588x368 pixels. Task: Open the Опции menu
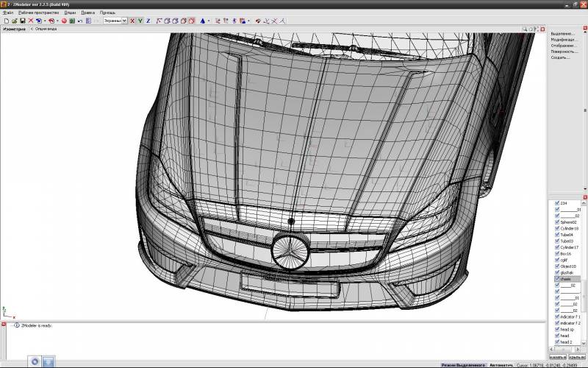coord(70,13)
